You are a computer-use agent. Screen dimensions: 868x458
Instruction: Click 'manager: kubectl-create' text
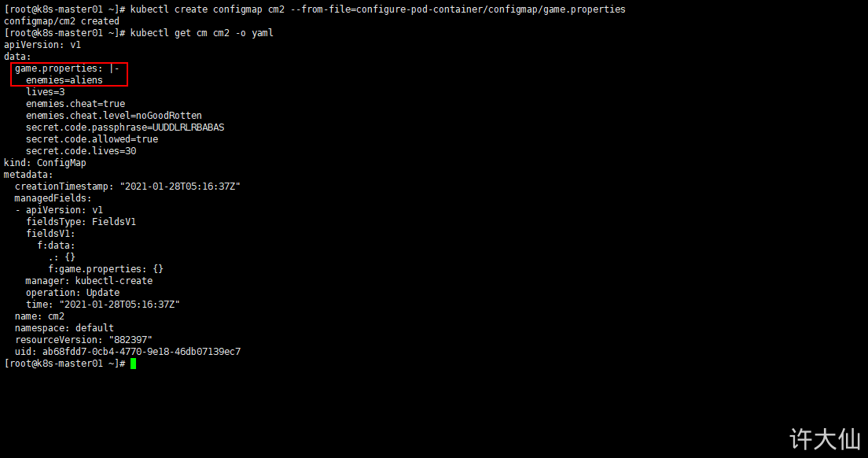[x=89, y=281]
